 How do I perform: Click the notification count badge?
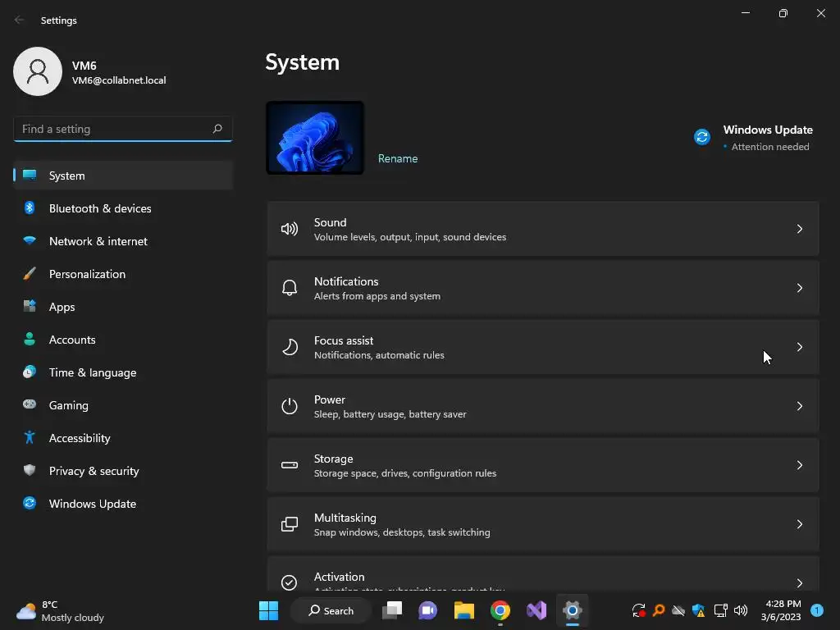coord(817,610)
